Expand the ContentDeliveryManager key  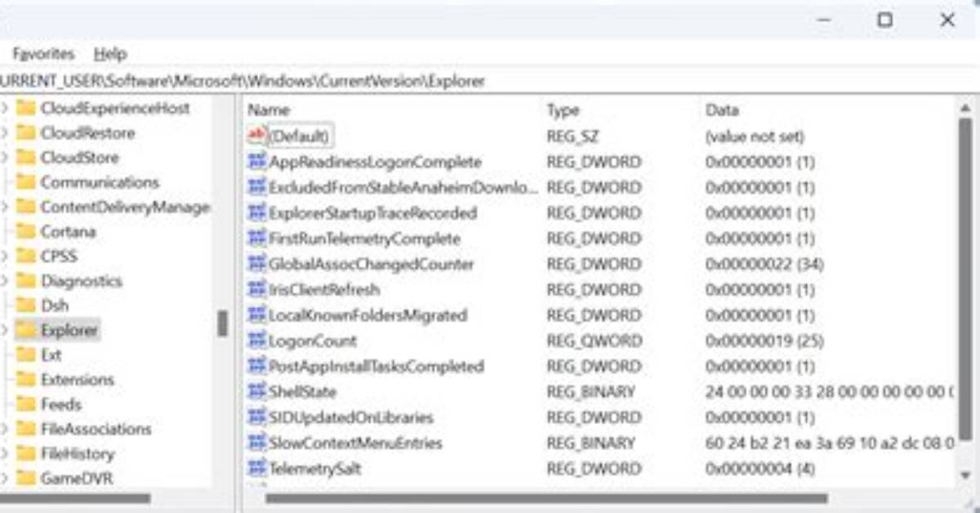[4, 207]
